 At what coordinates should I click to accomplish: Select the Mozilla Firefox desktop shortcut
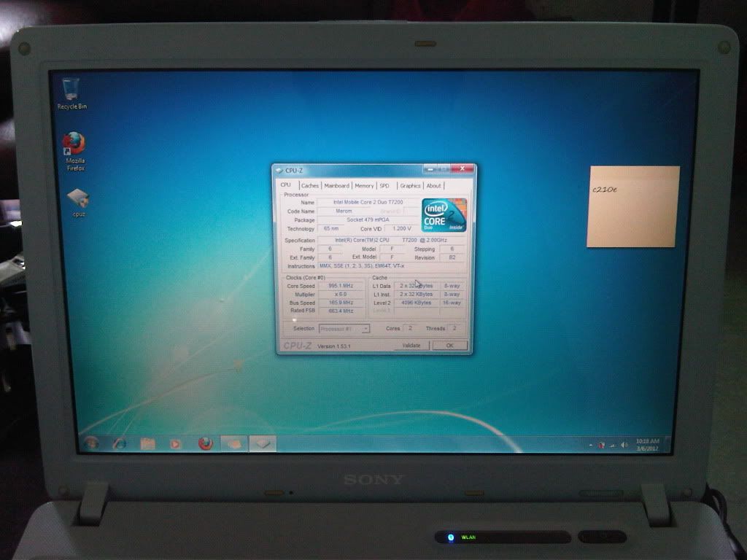click(75, 151)
